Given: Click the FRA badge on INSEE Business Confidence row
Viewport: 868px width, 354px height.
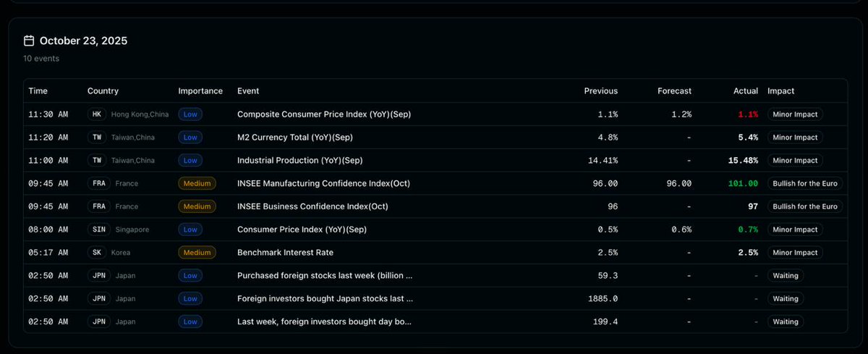Looking at the screenshot, I should click(x=98, y=206).
